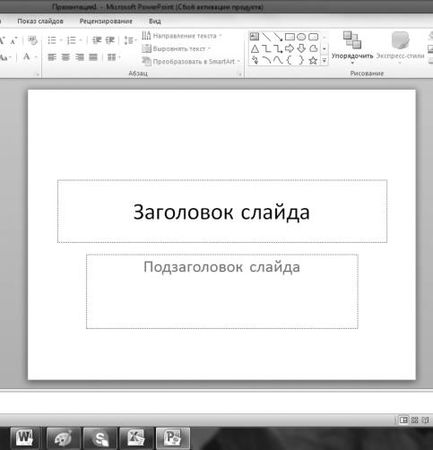Switch to Reading view in status bar
Viewport: 433px width, 450px height.
click(x=426, y=420)
